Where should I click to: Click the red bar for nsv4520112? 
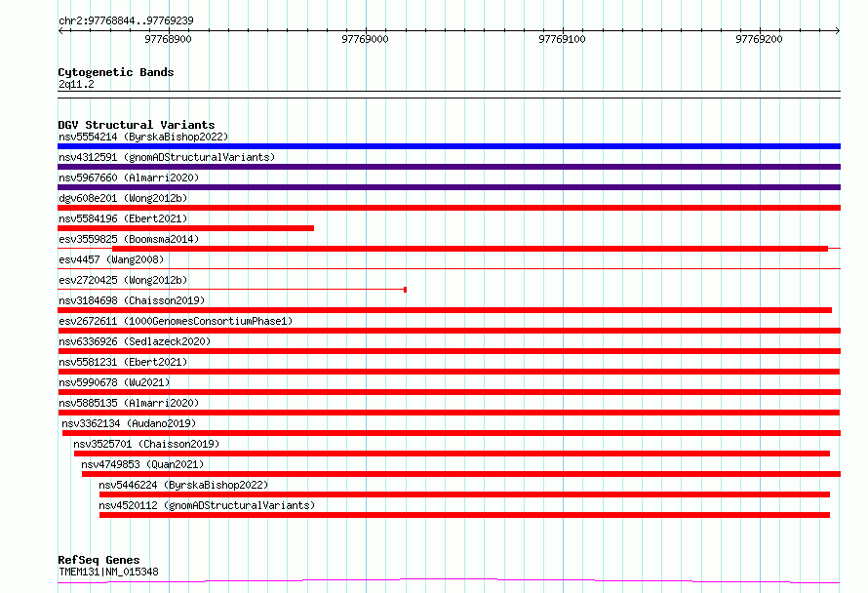tap(464, 515)
